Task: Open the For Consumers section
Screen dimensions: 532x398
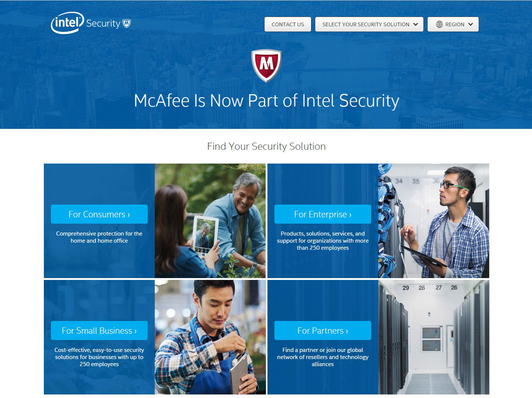Action: (x=99, y=214)
